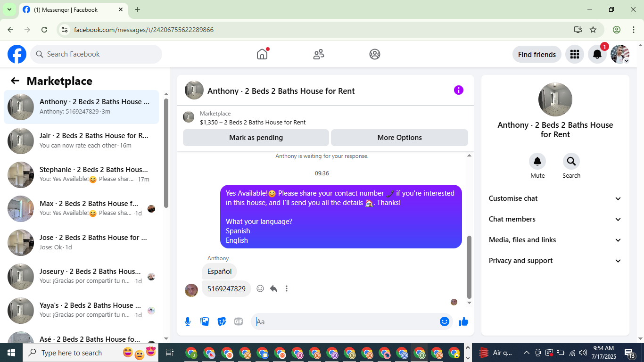644x362 pixels.
Task: Click the Windows taskbar search box
Action: 91,353
